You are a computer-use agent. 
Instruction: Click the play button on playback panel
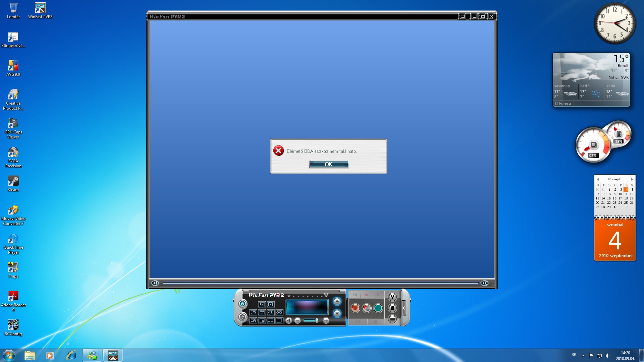point(367,295)
